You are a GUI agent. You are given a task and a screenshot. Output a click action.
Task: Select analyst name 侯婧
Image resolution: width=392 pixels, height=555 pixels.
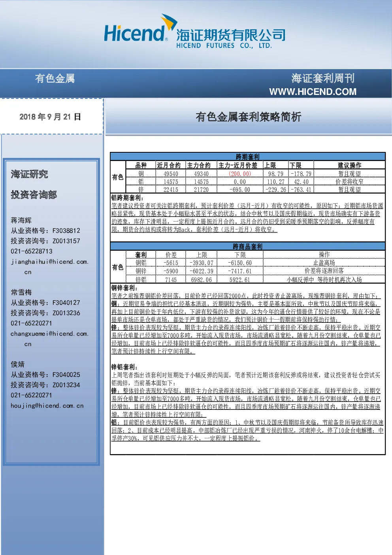[x=18, y=364]
